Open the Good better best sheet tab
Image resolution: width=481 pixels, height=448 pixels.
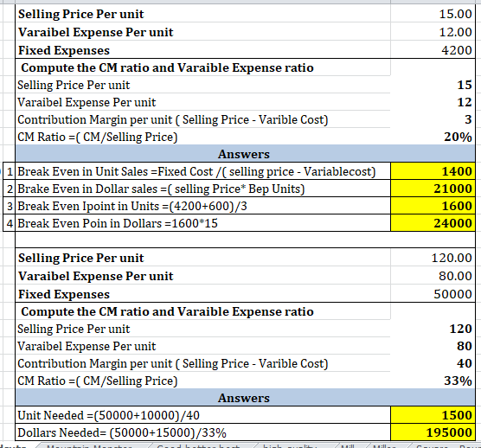click(198, 445)
